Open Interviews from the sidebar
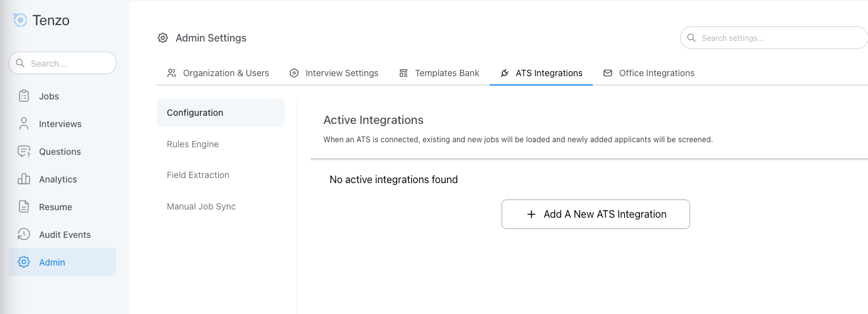868x314 pixels. [63, 124]
